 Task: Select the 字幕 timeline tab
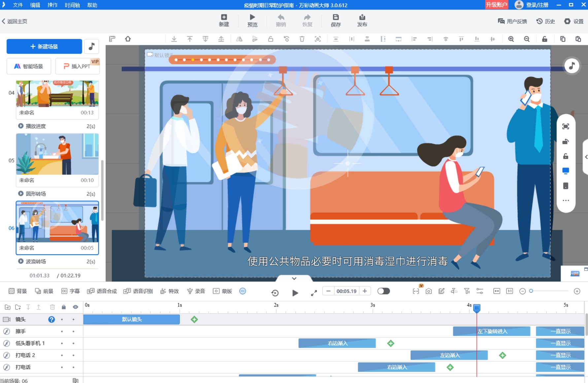[71, 291]
